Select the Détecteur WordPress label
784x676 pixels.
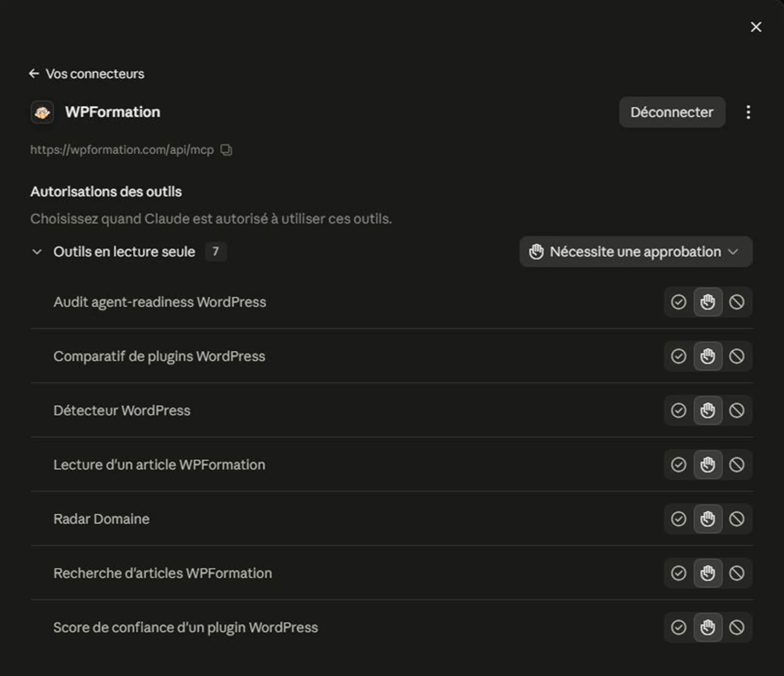click(x=122, y=411)
